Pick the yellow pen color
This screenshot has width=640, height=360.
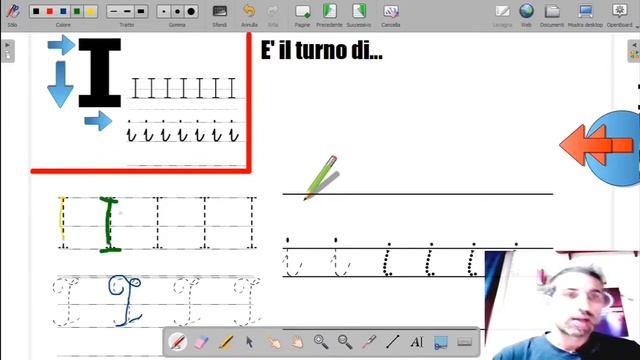[x=90, y=11]
